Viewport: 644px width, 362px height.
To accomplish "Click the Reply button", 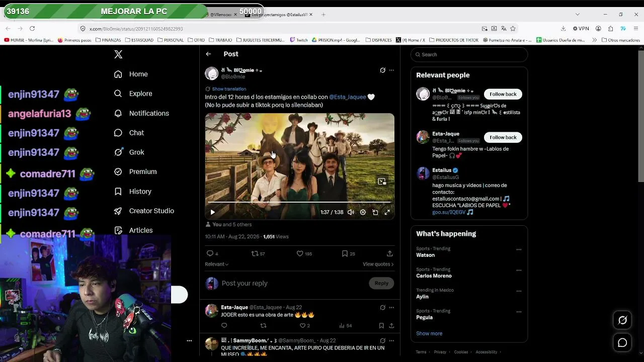I will click(x=381, y=283).
